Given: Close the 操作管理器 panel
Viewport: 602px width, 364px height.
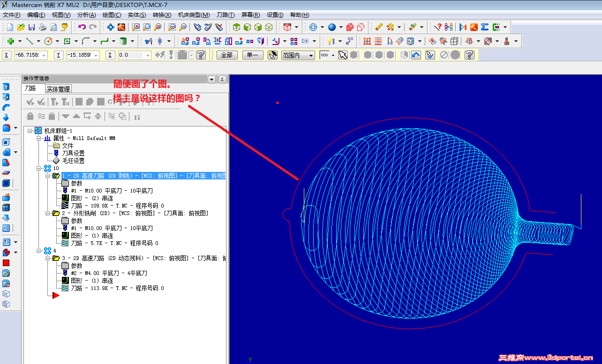Looking at the screenshot, I should 222,80.
